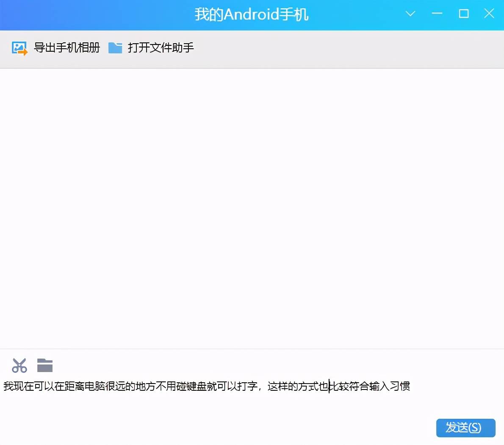Open the title bar dropdown chevron menu
This screenshot has height=445, width=504.
click(410, 14)
